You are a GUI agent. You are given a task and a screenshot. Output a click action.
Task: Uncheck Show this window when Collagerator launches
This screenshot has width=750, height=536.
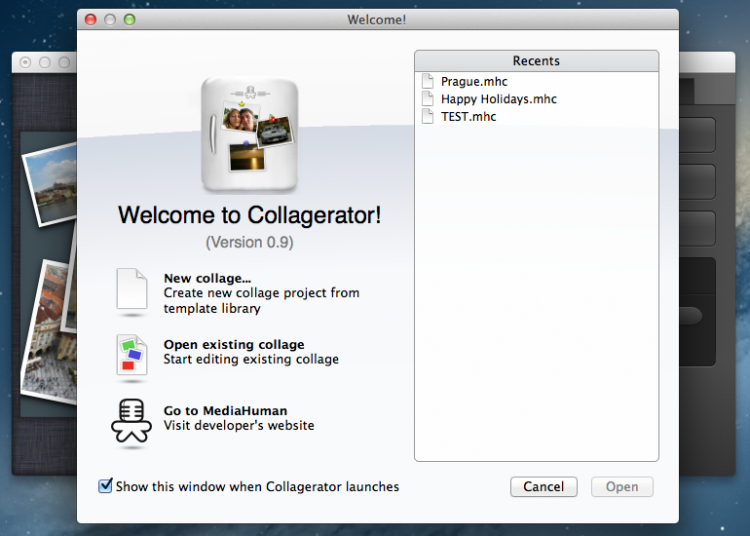[105, 486]
